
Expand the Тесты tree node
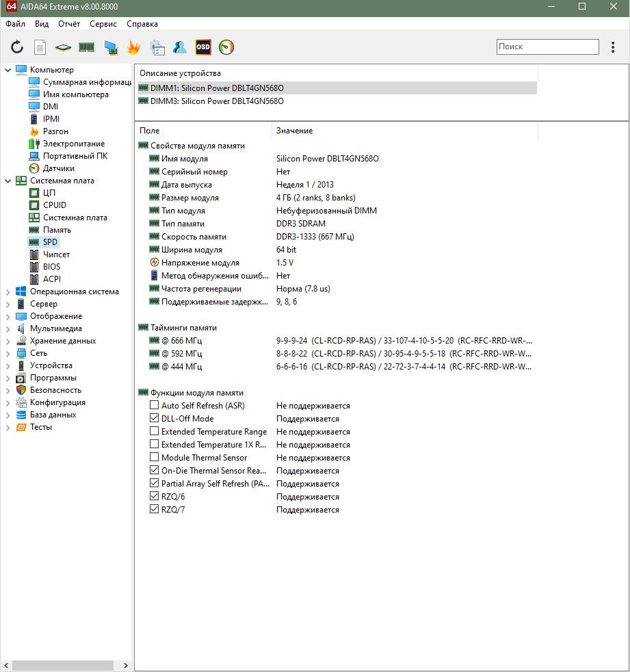[x=8, y=427]
